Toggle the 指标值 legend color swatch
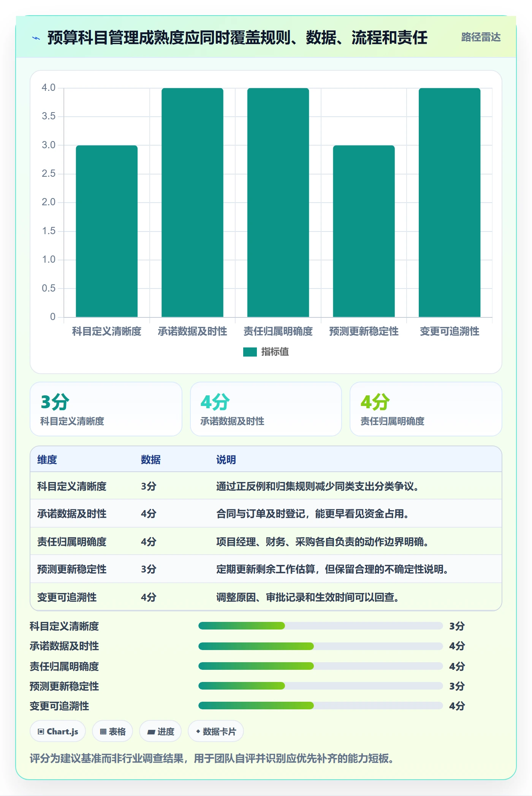Screen dimensions: 532x796 (x=250, y=352)
